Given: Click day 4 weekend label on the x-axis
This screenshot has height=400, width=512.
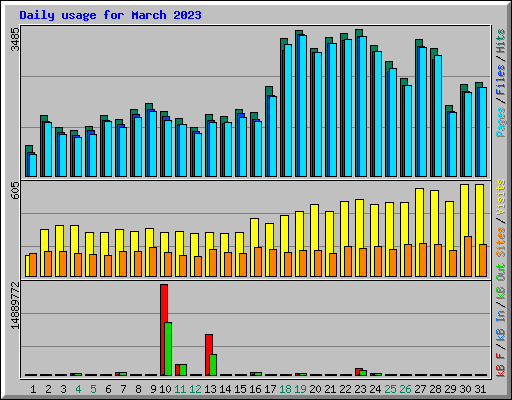Looking at the screenshot, I should point(78,389).
